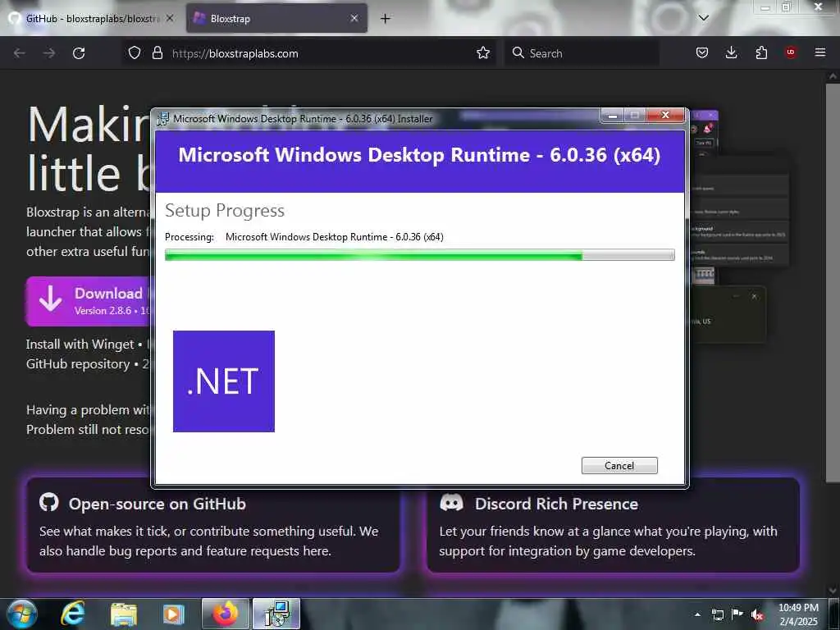Viewport: 840px width, 630px height.
Task: Open the Extensions puzzle icon
Action: pos(761,53)
